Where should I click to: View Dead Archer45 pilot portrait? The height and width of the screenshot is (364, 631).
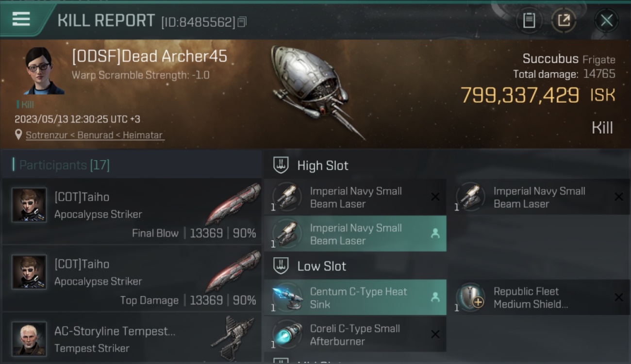point(44,71)
